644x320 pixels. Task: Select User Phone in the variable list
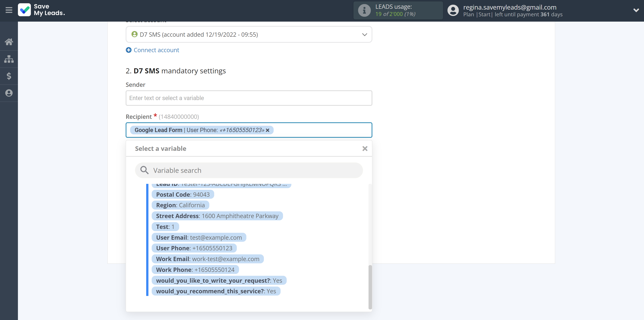point(194,248)
